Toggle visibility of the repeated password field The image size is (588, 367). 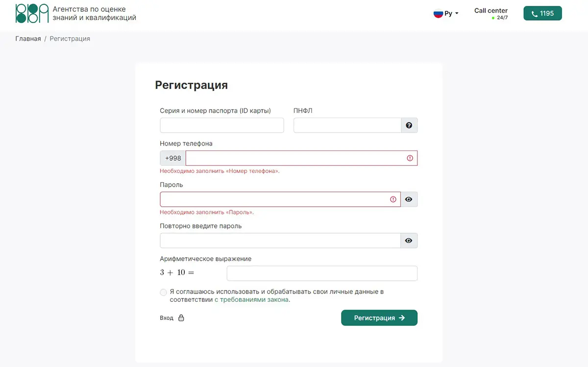409,241
